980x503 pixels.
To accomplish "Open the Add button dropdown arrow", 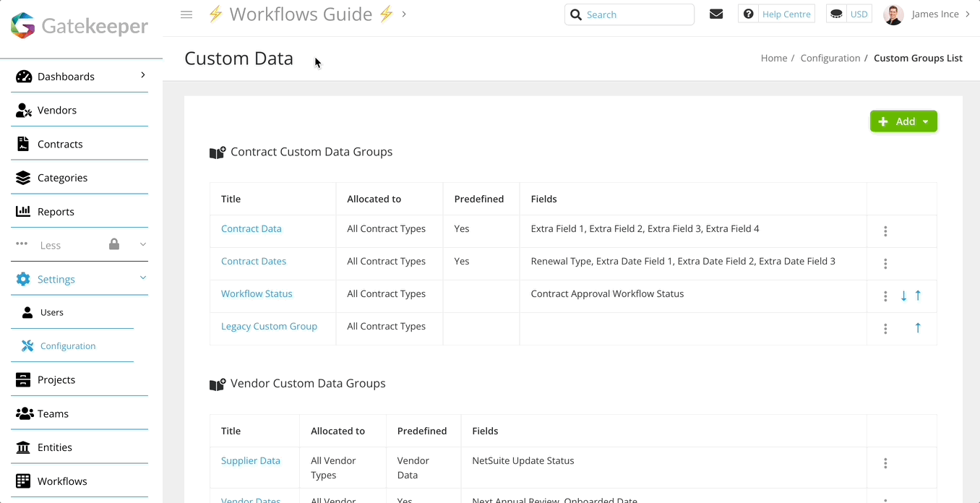I will point(924,121).
